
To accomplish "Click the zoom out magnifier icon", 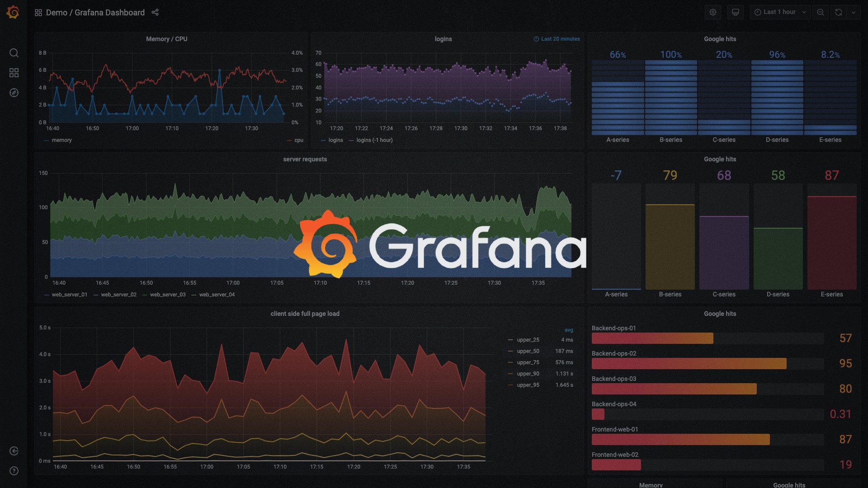I will pyautogui.click(x=821, y=12).
